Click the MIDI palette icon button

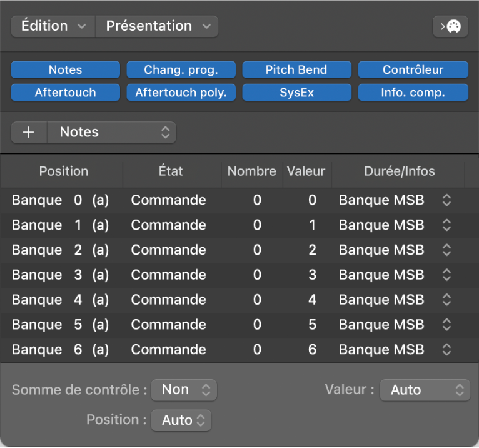click(x=450, y=26)
